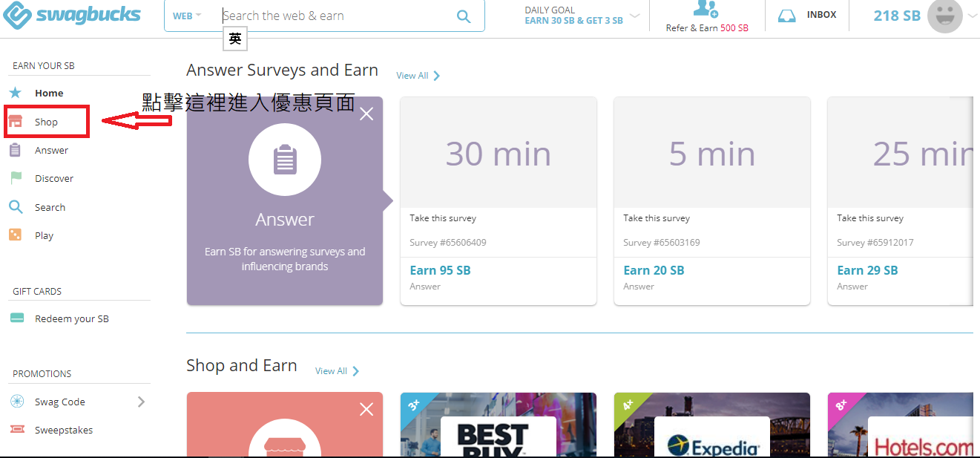
Task: Select the Shop storefront icon in sidebar
Action: click(x=16, y=122)
